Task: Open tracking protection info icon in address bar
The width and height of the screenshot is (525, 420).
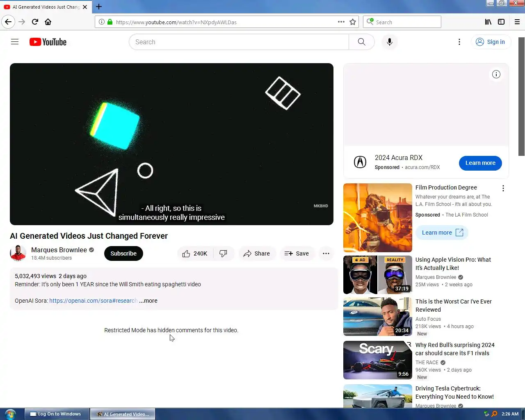Action: point(101,22)
